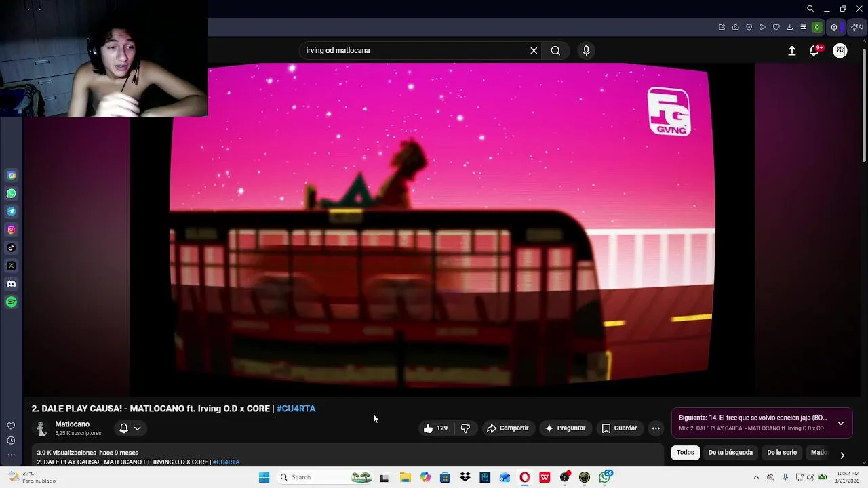
Task: Click the #CU4RTA hashtag in the title
Action: [x=296, y=409]
